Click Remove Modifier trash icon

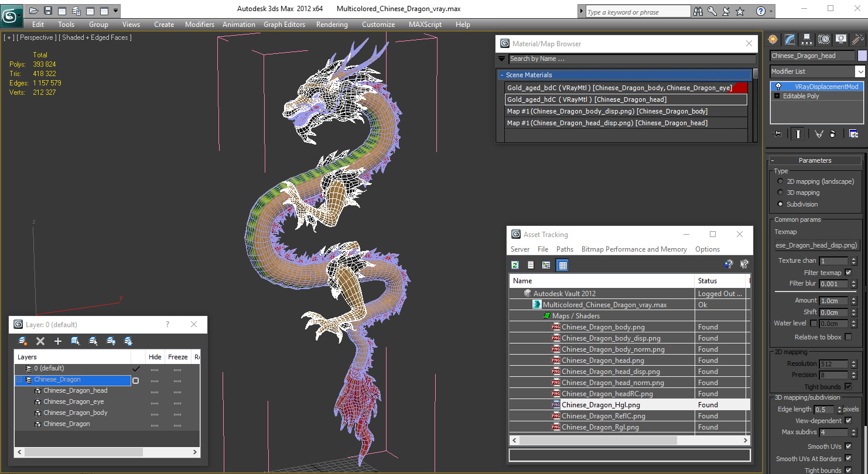[x=832, y=134]
